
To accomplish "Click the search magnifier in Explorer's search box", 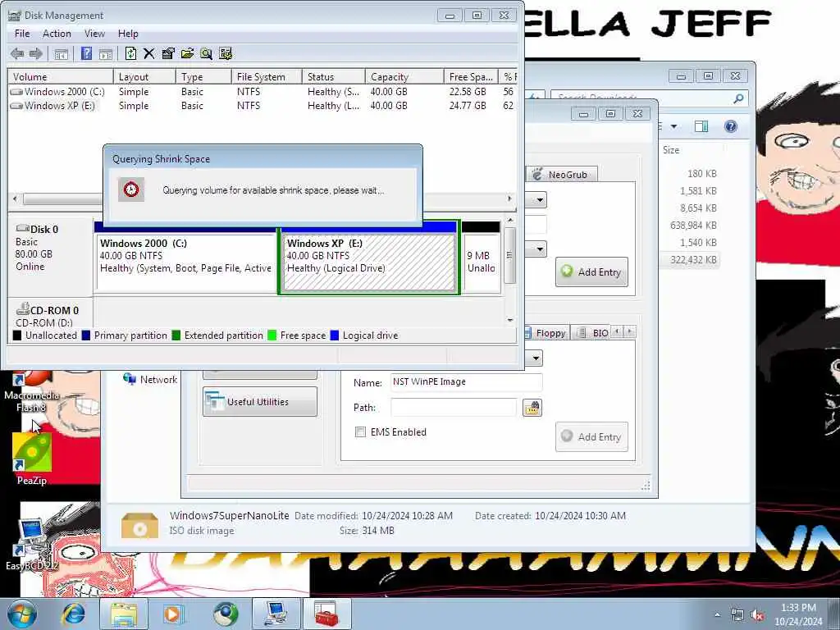I will (x=738, y=98).
